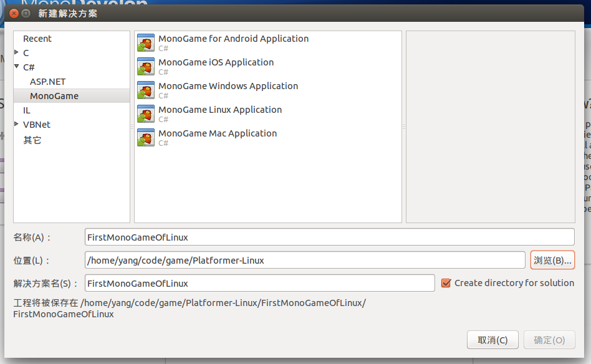Select the MonoGame Linux Application template text

(x=220, y=110)
